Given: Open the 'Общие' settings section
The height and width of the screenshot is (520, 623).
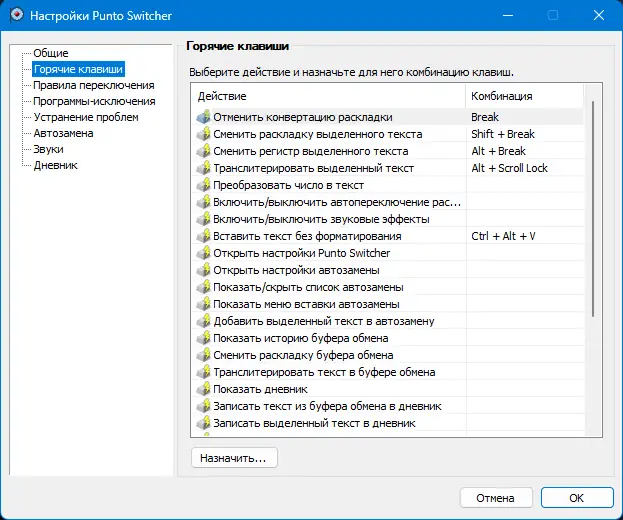Looking at the screenshot, I should (x=50, y=53).
